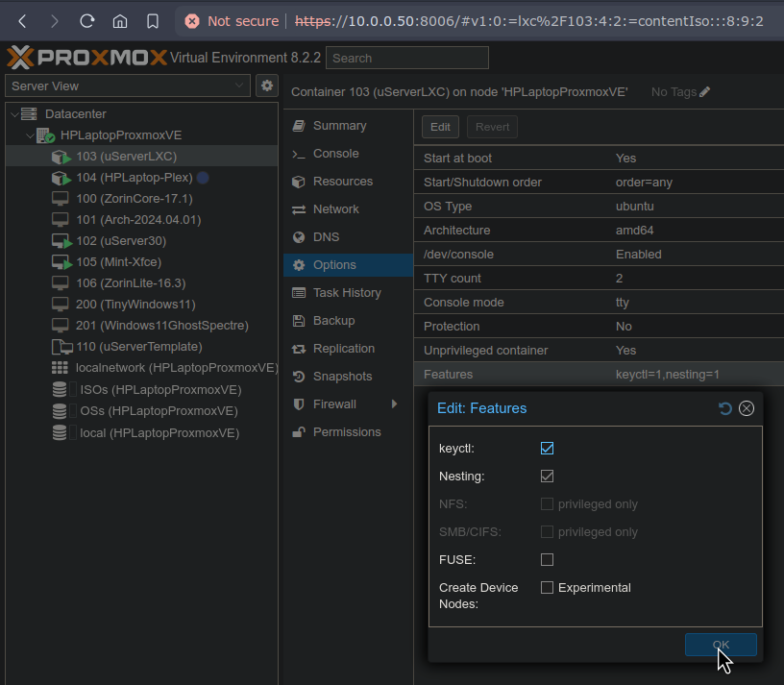
Task: Uncheck the keyctl checkbox
Action: (547, 449)
